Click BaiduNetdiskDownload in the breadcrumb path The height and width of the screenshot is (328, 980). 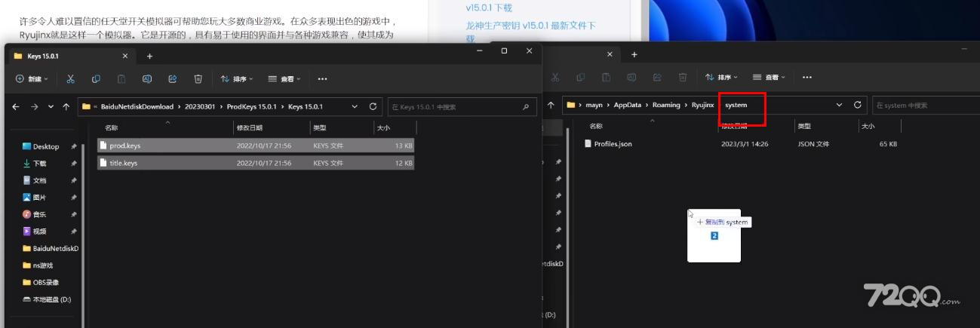pos(137,107)
